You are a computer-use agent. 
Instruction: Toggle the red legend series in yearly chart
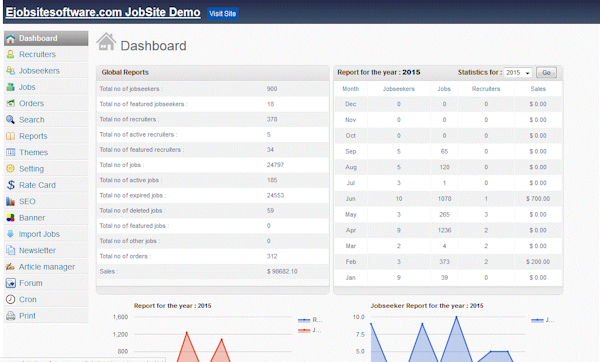tap(310, 330)
